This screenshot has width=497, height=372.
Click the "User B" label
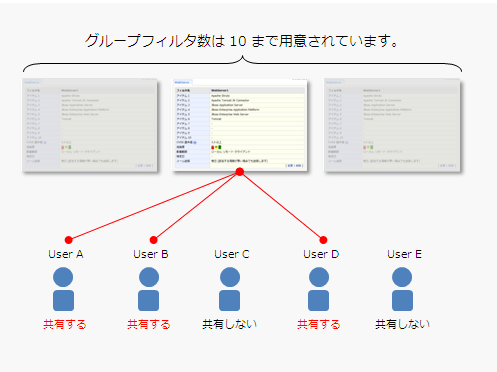click(x=151, y=254)
